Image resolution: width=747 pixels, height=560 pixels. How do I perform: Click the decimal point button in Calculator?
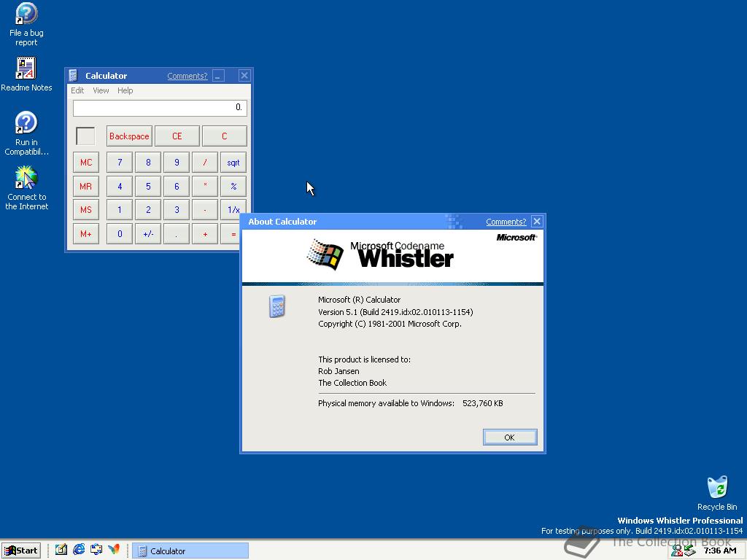177,234
